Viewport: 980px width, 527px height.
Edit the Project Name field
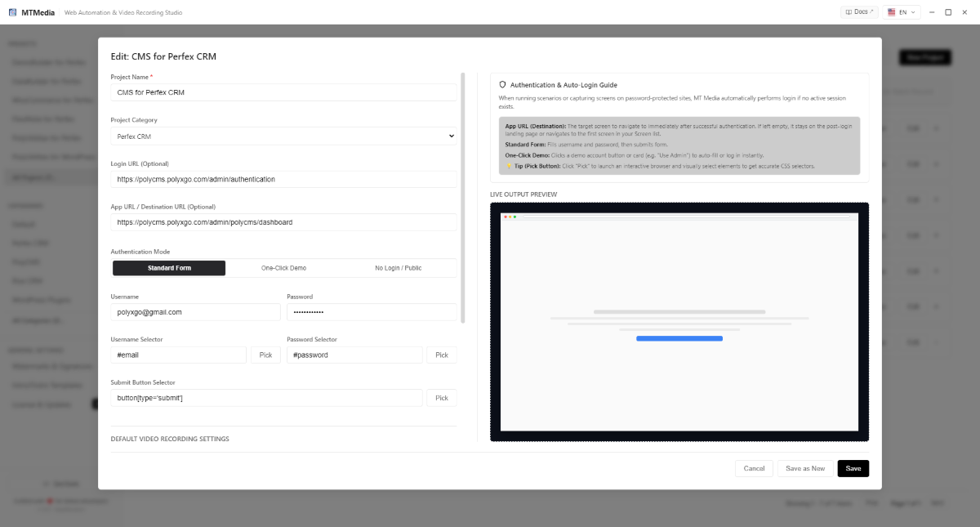click(283, 92)
